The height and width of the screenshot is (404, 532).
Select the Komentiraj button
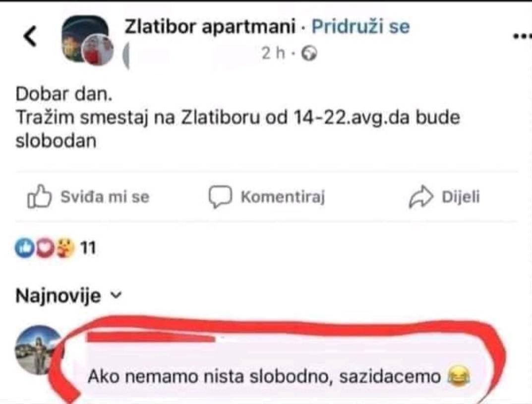pos(267,197)
